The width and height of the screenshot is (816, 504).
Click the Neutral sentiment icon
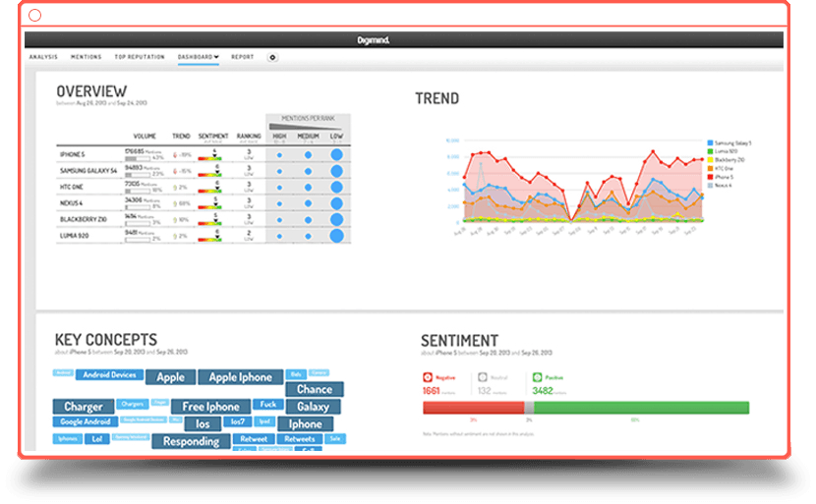483,377
